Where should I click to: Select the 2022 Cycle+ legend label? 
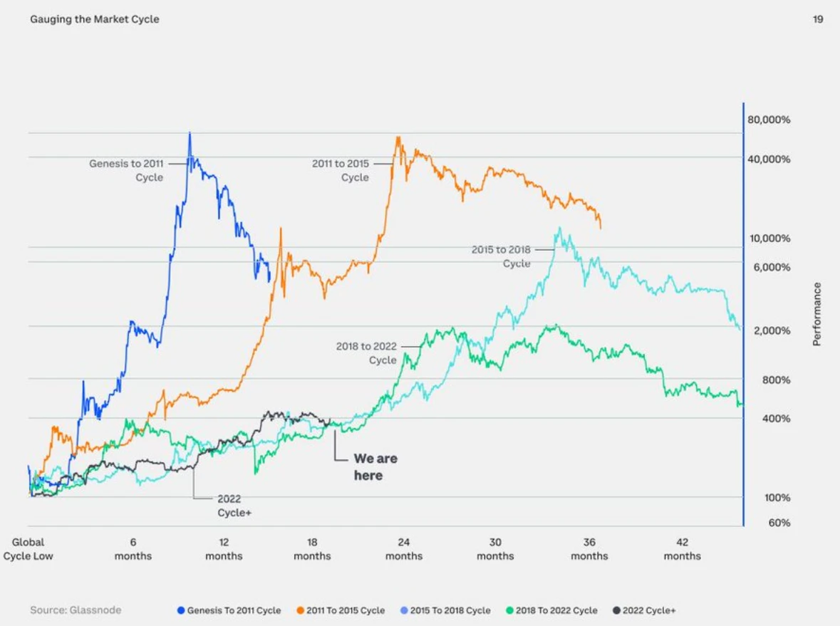649,610
